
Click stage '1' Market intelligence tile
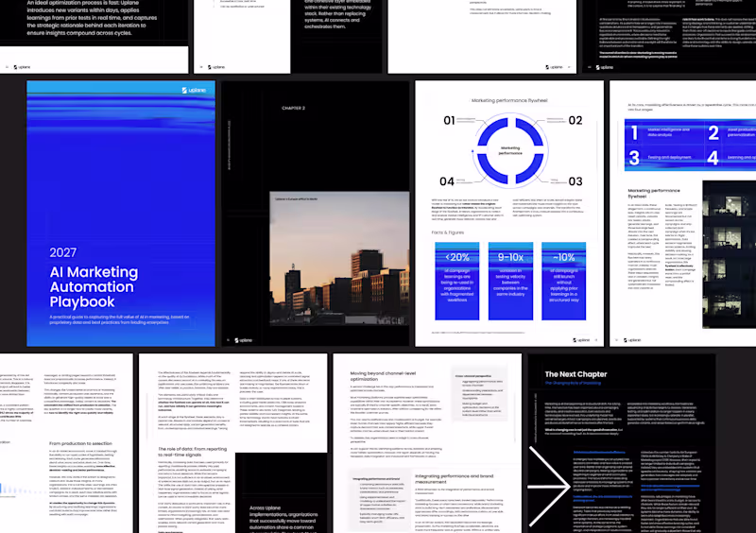(x=663, y=132)
